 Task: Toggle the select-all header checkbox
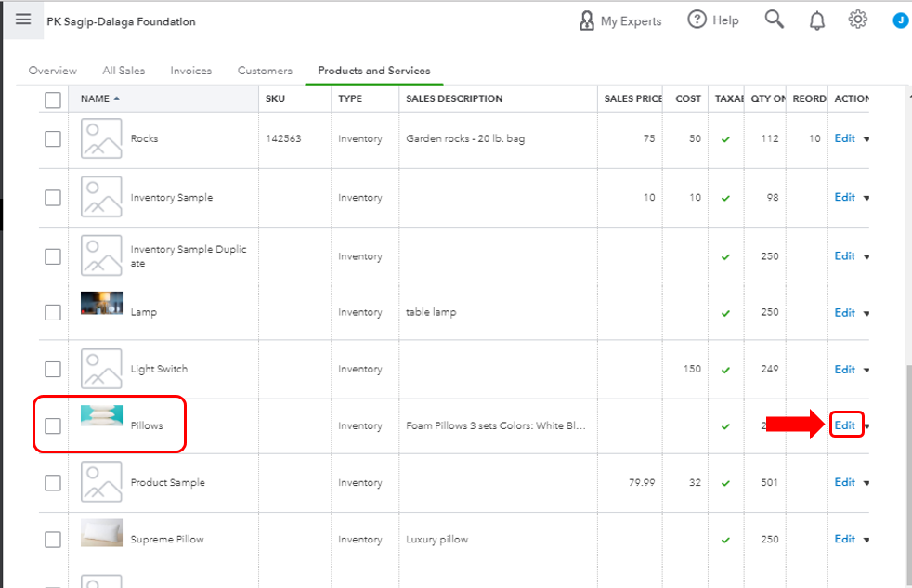tap(53, 99)
